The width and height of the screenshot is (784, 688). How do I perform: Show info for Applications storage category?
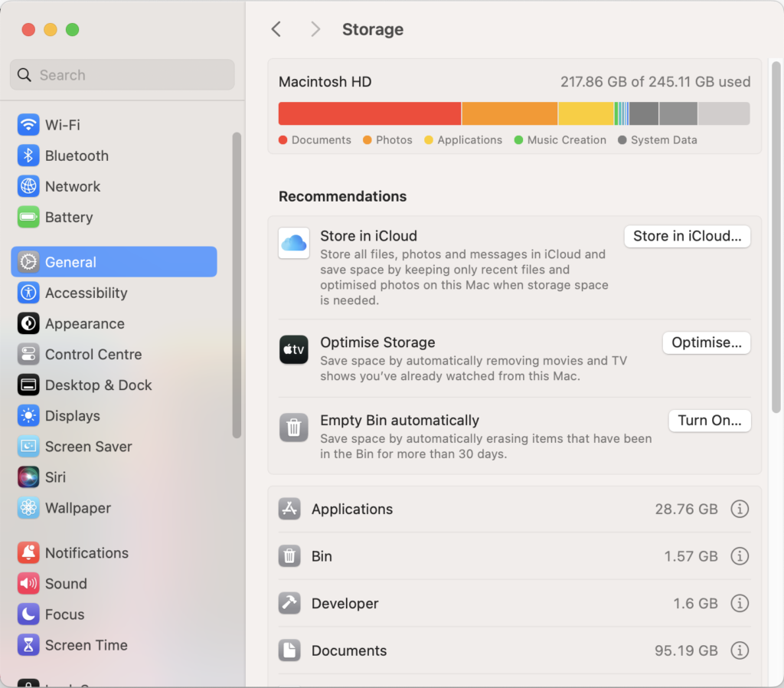[x=740, y=509]
